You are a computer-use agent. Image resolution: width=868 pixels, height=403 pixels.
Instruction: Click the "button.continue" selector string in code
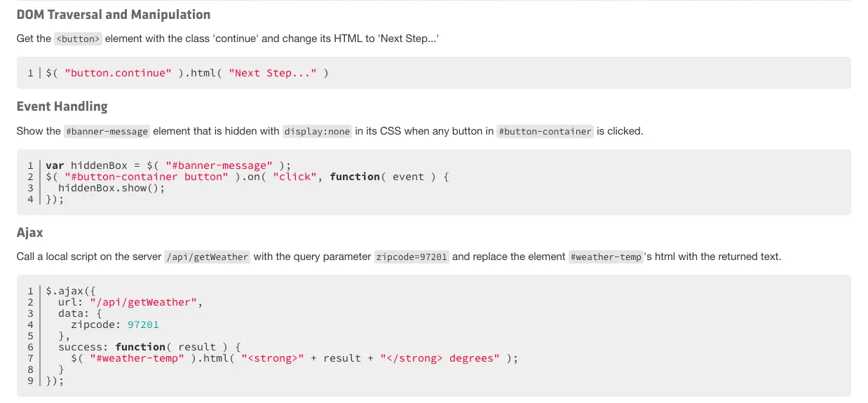pos(118,73)
